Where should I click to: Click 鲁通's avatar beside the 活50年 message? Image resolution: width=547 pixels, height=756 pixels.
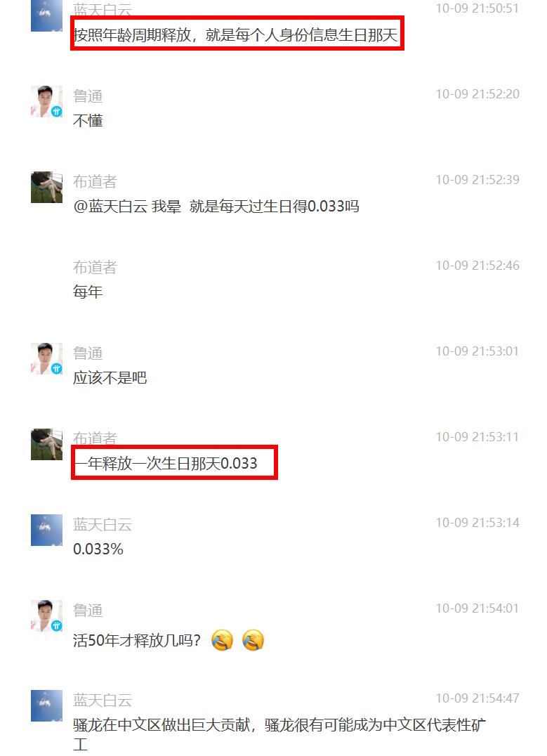pos(47,615)
